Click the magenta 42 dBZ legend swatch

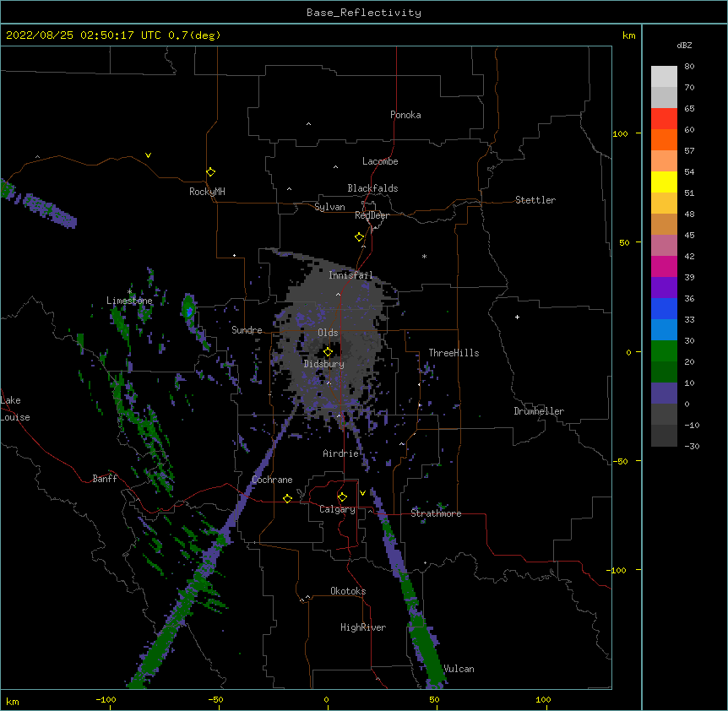(x=664, y=266)
